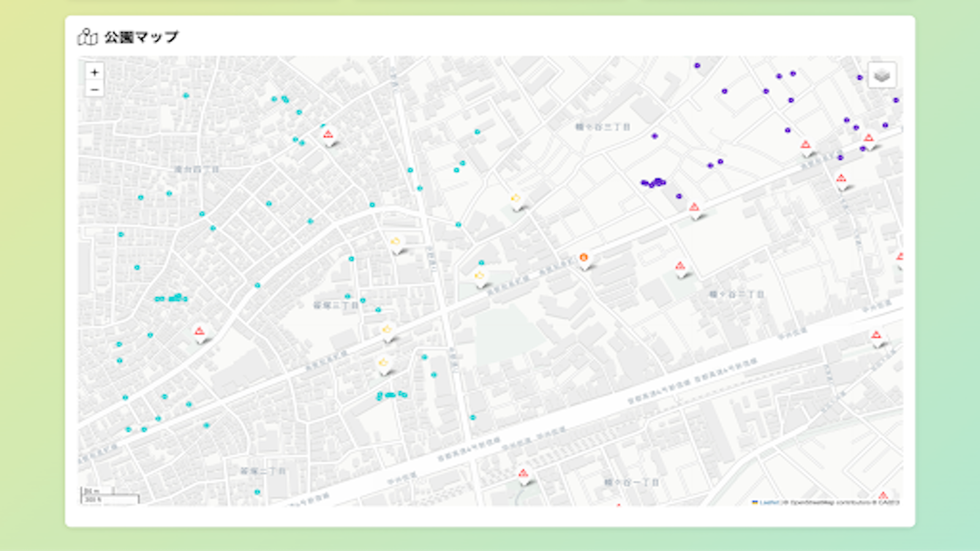Screen dimensions: 980x551
Task: Click the 幡ヶ谷三丁目 map label
Action: coord(603,127)
